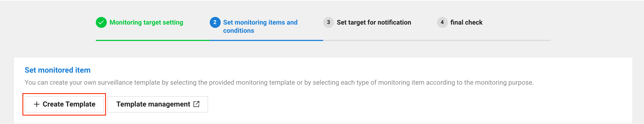Screen dimensions: 644x124
Task: Click the external link icon beside Template management
Action: 196,104
